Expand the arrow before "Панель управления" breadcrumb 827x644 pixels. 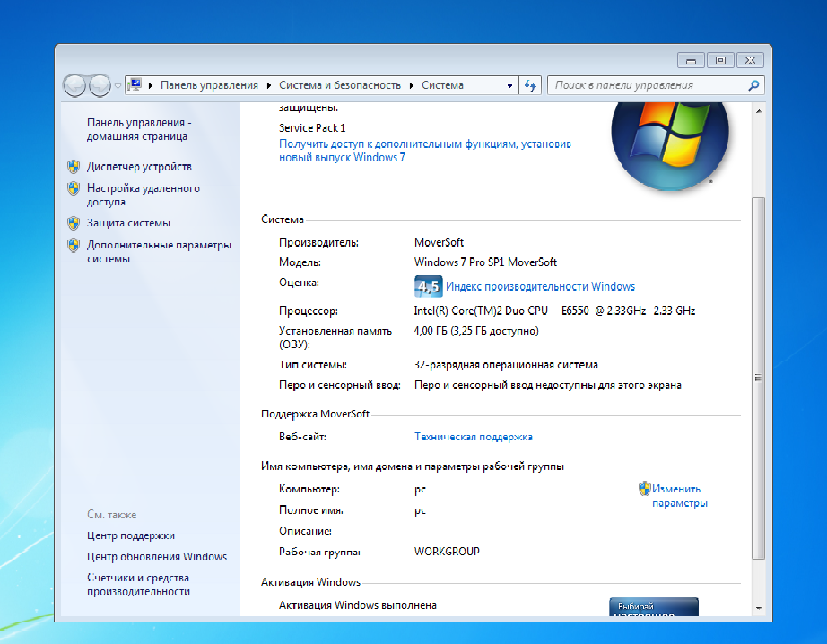[x=151, y=85]
